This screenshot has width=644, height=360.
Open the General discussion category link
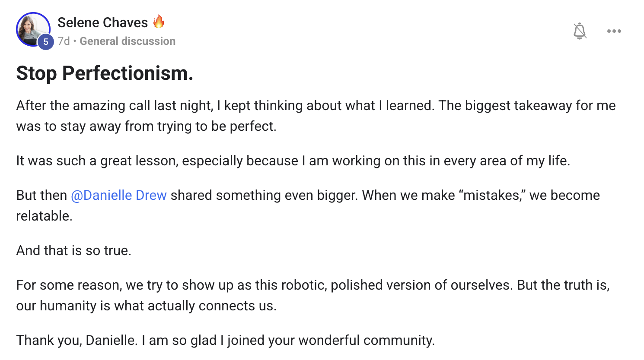pyautogui.click(x=128, y=41)
